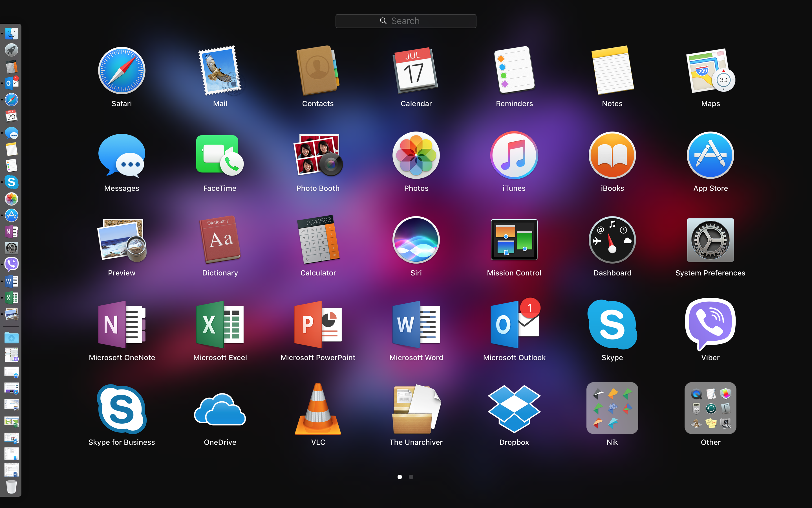
Task: Launch the Maps app
Action: coord(710,71)
